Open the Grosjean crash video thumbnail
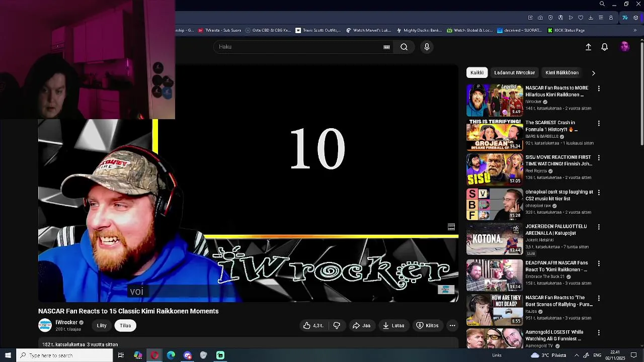This screenshot has height=362, width=644. point(495,135)
